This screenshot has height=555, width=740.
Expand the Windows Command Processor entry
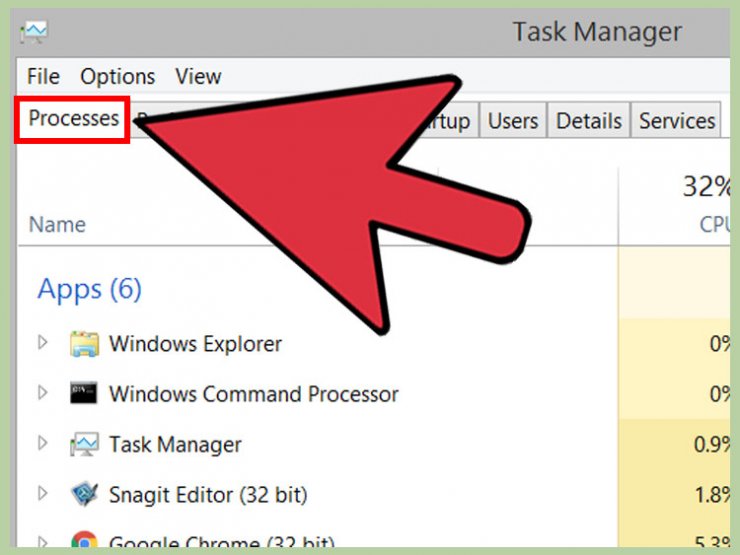[42, 393]
